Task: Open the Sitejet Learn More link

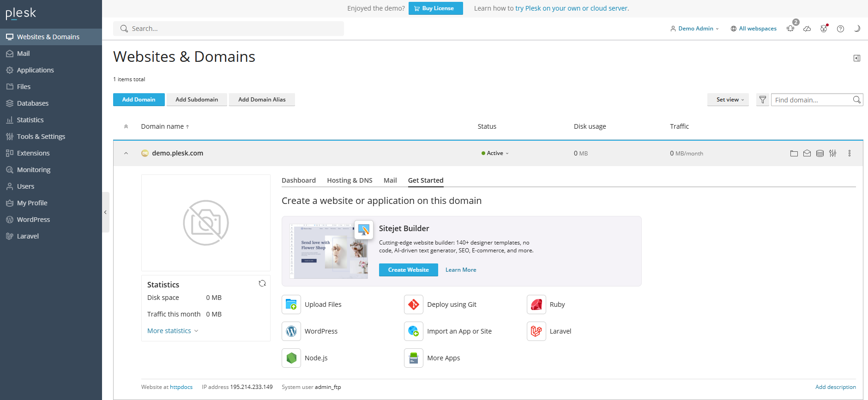Action: pyautogui.click(x=461, y=270)
